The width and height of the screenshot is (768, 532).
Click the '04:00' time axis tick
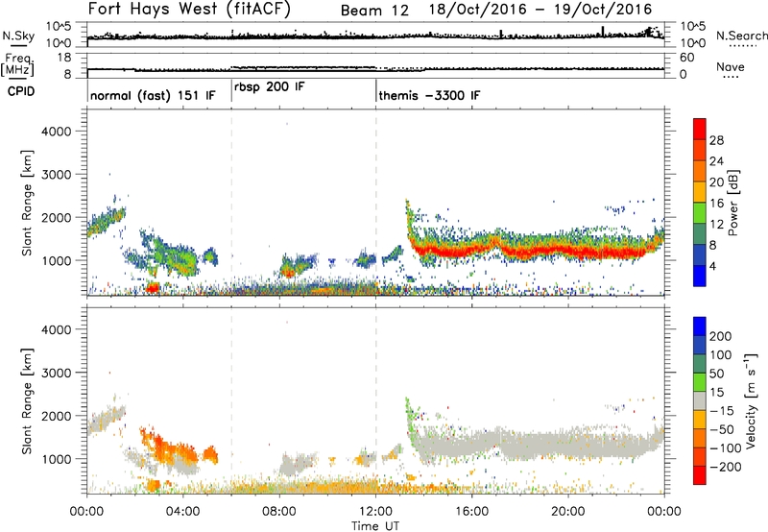pos(183,512)
